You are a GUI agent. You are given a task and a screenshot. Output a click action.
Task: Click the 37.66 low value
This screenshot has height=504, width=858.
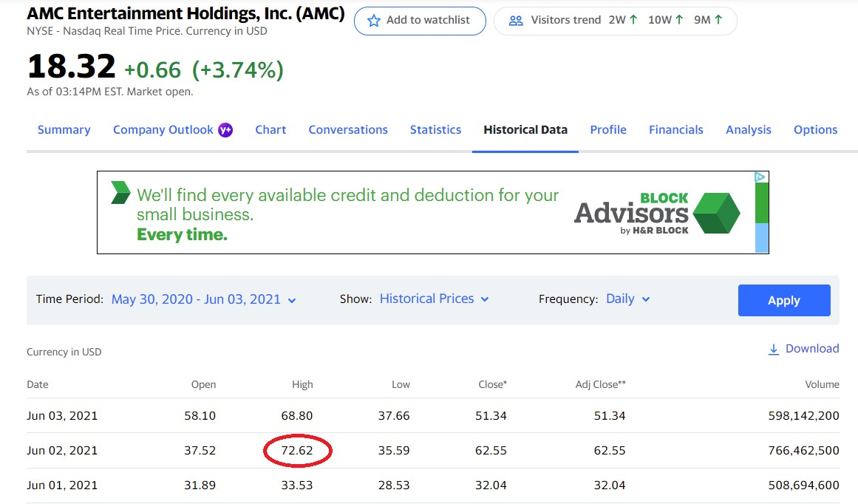pyautogui.click(x=394, y=416)
